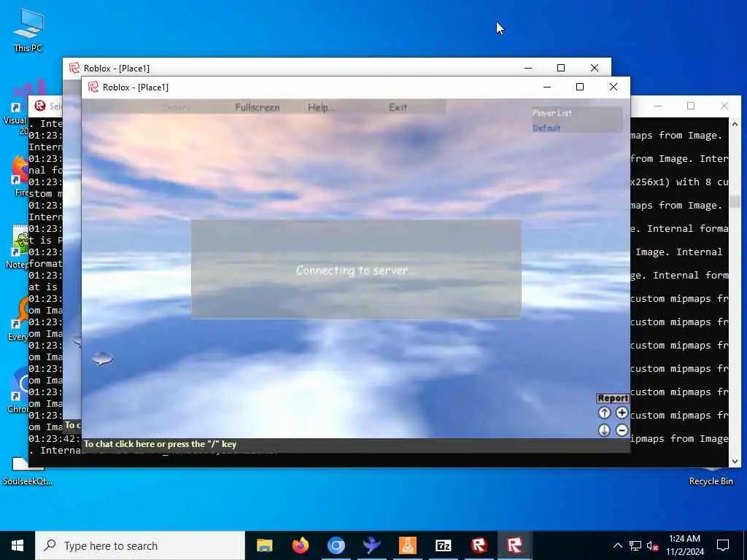Click the camera tilt up arrow icon

click(604, 413)
